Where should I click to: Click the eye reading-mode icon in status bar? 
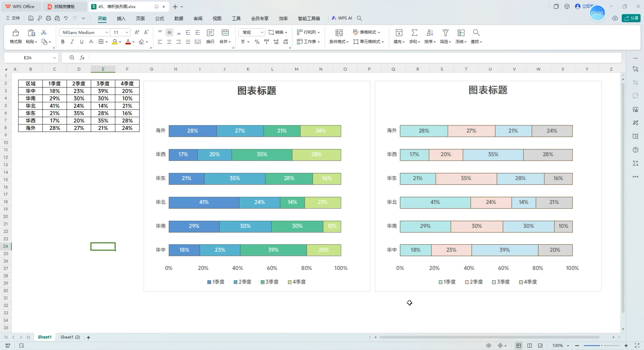pyautogui.click(x=489, y=345)
